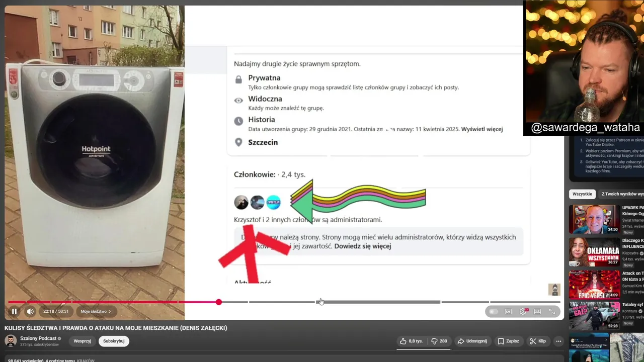
Task: Toggle subtitles in the player
Action: coord(508,312)
